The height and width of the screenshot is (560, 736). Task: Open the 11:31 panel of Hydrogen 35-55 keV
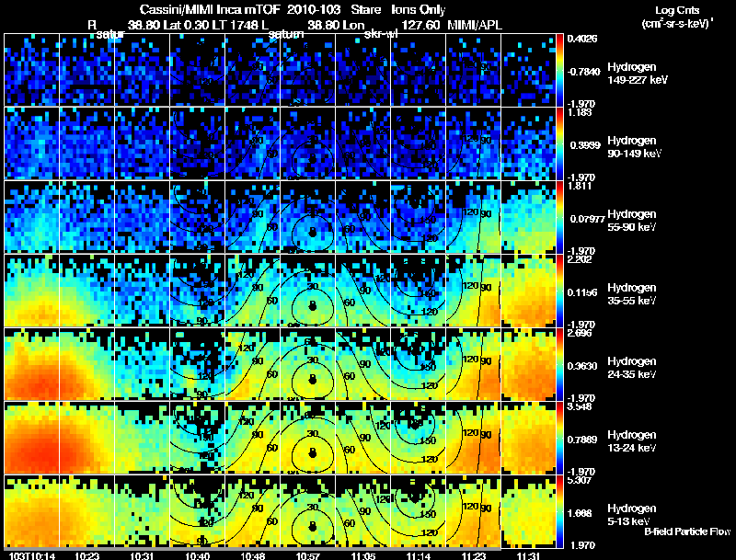[528, 291]
